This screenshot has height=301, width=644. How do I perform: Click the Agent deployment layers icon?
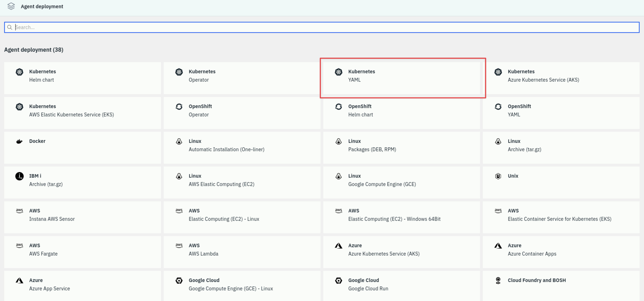11,6
